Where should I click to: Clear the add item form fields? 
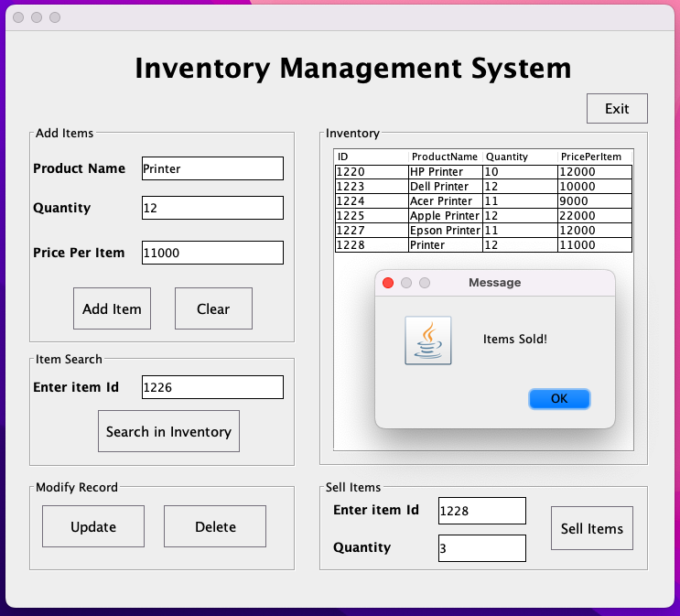pyautogui.click(x=213, y=308)
